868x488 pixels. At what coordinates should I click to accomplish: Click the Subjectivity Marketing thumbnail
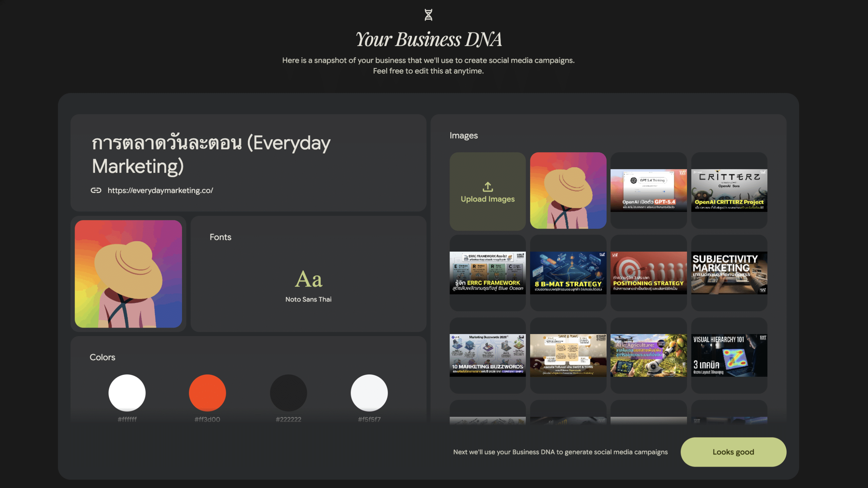coord(729,273)
